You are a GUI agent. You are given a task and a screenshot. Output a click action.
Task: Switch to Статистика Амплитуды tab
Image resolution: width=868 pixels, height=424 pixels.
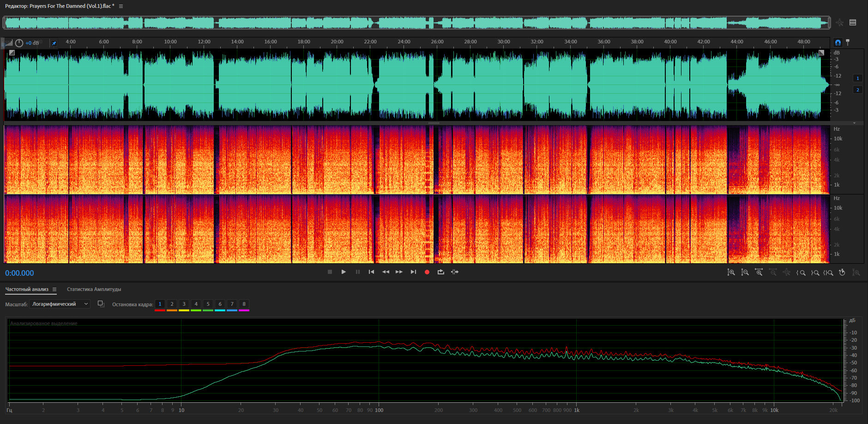pyautogui.click(x=94, y=290)
